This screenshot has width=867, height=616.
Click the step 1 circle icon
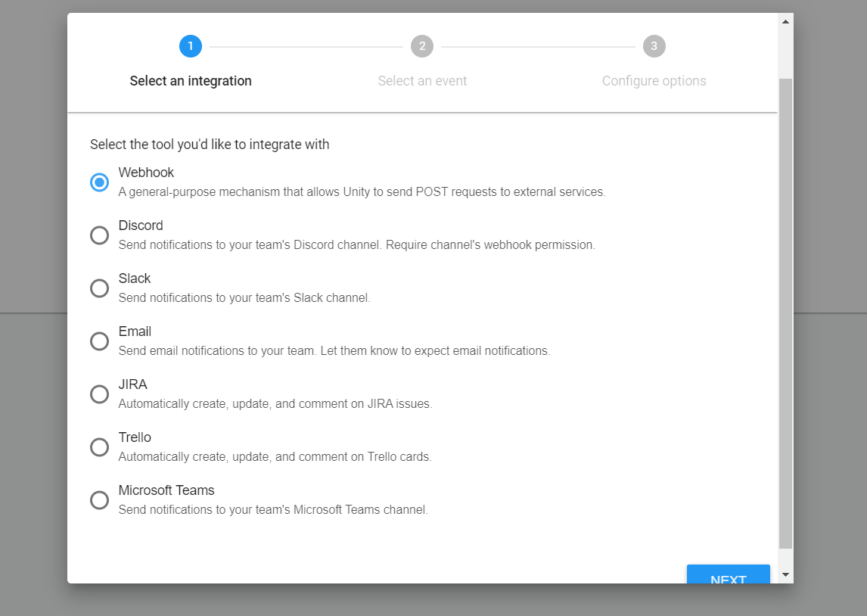point(191,46)
